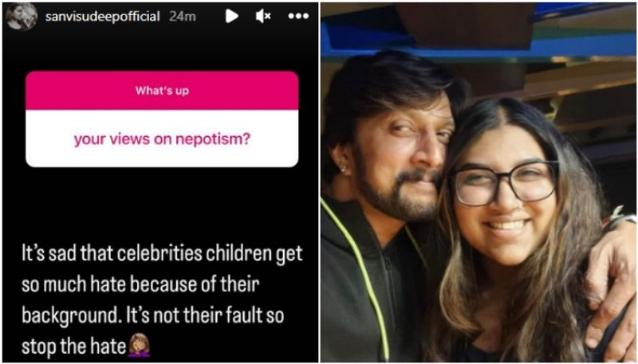Open the three-dot more options menu

(x=298, y=16)
